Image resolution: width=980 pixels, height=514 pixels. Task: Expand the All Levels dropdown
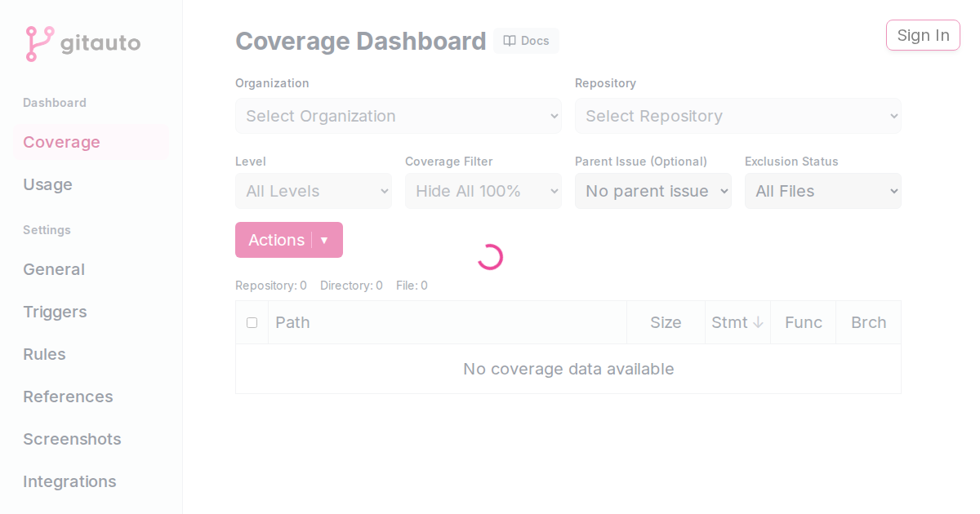(x=314, y=191)
